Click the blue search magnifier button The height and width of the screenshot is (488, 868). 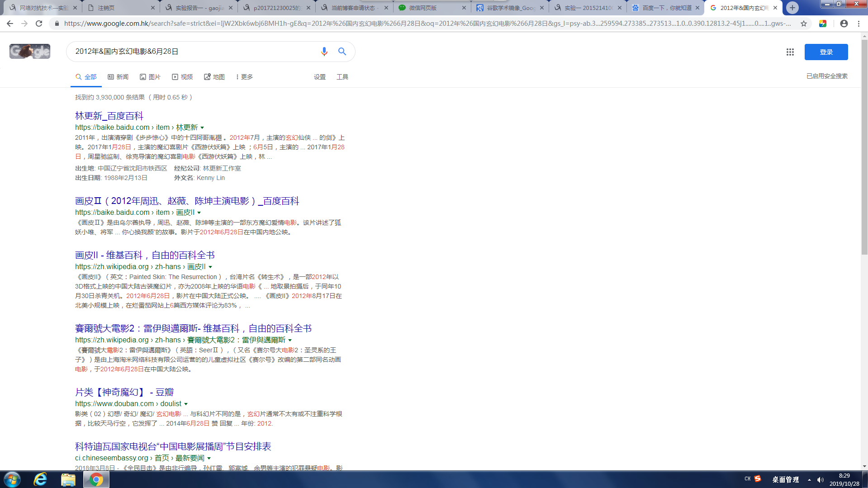point(342,52)
